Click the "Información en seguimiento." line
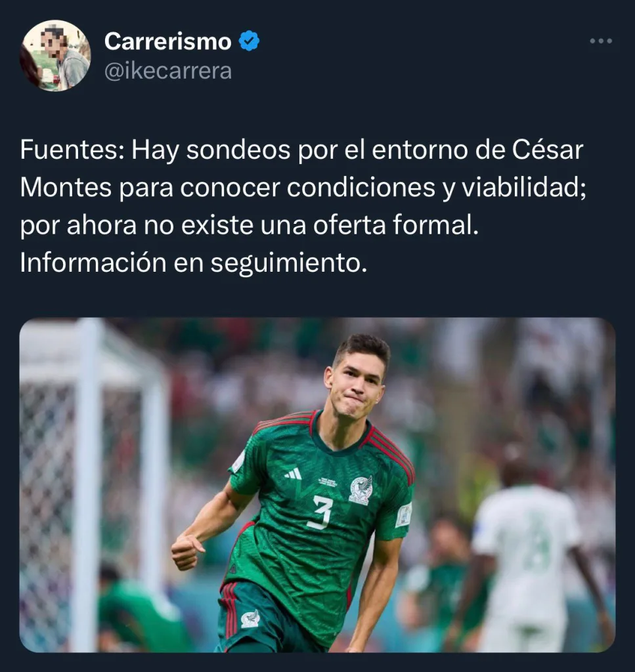635x672 pixels. tap(193, 262)
